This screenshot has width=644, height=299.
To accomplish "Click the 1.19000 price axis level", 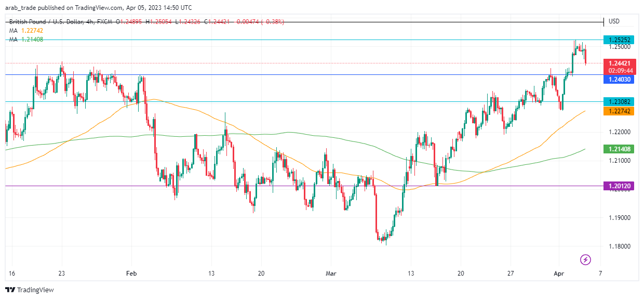I will (620, 218).
